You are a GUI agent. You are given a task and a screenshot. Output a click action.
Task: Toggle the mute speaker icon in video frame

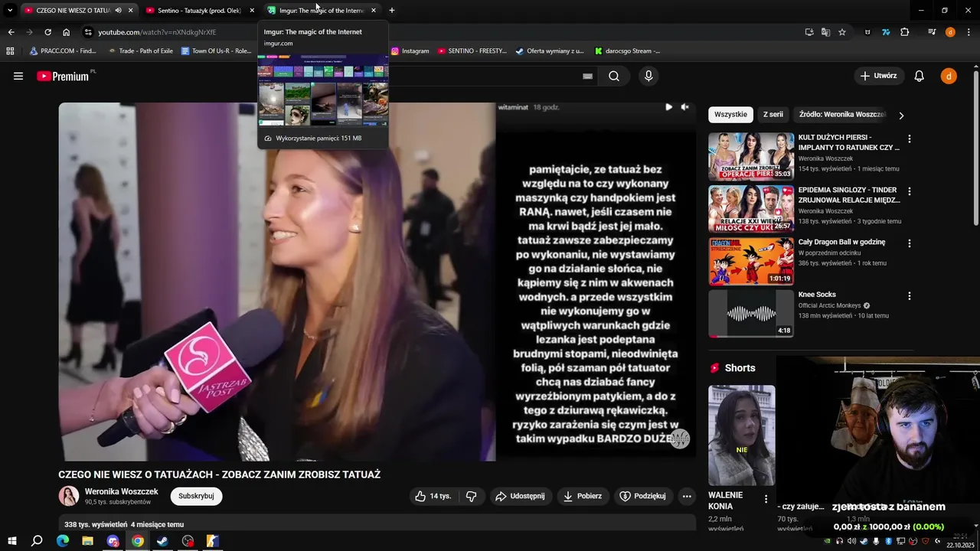coord(685,107)
